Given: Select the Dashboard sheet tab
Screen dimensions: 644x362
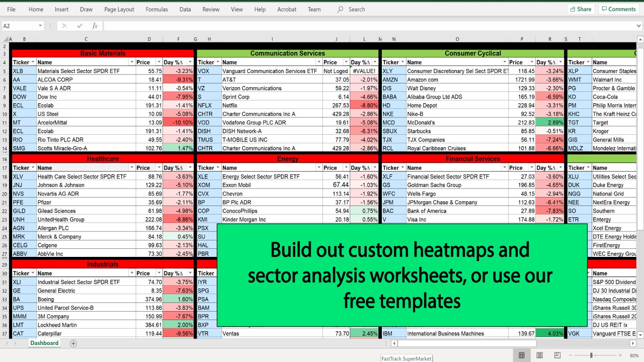Looking at the screenshot, I should click(x=44, y=343).
